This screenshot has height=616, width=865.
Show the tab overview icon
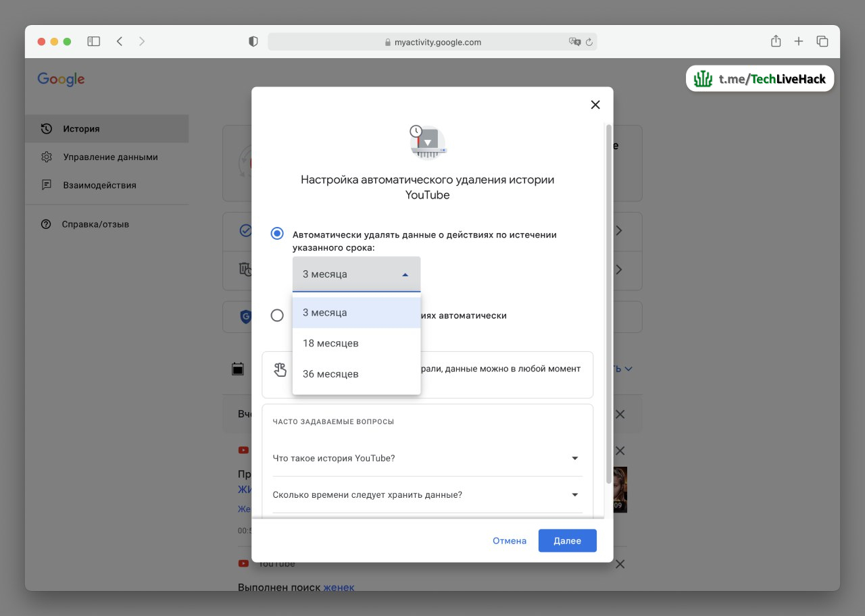click(x=822, y=41)
